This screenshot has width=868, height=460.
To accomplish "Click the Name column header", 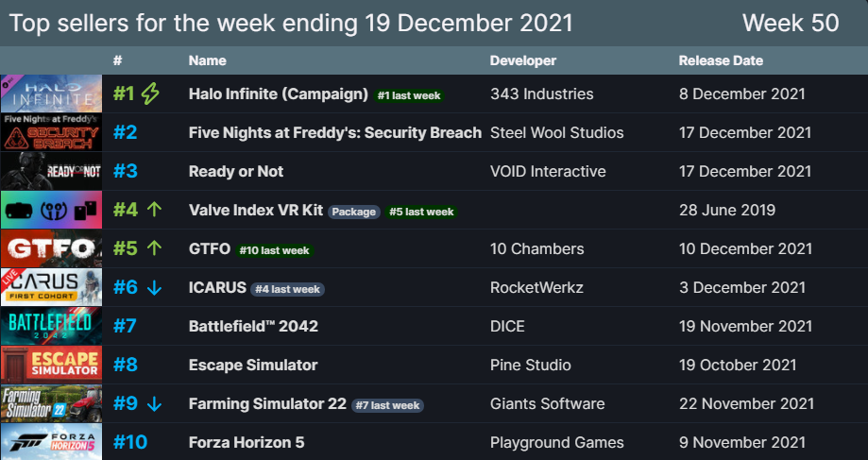I will (207, 60).
